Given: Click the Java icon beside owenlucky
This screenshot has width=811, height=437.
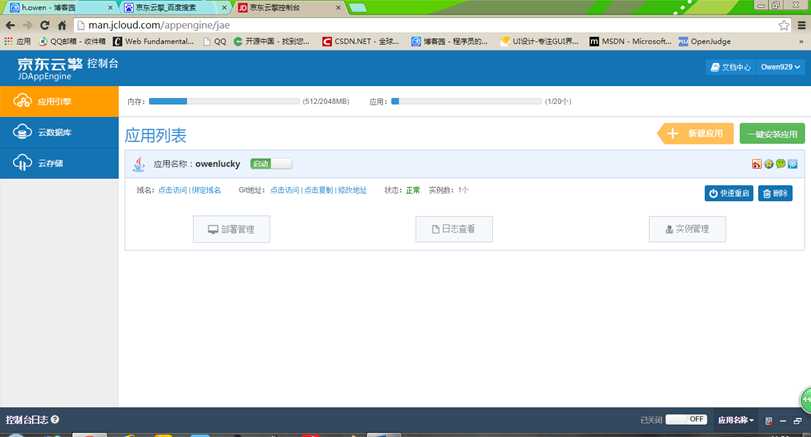Looking at the screenshot, I should [139, 164].
